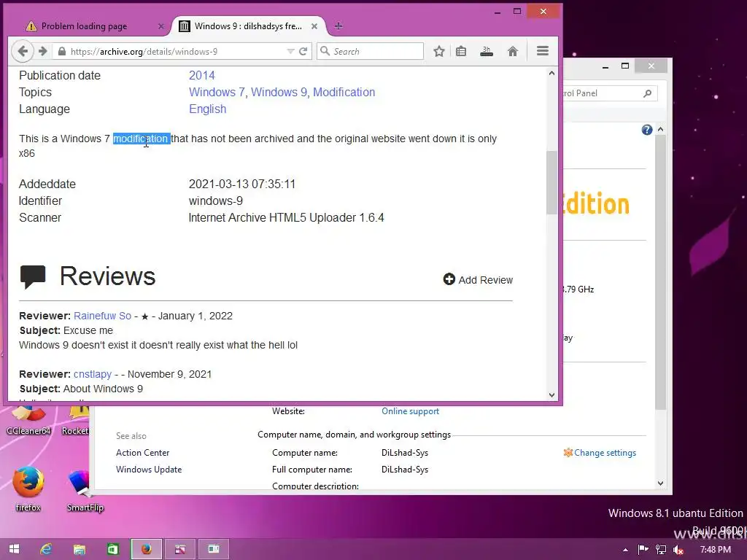Viewport: 747px width, 560px height.
Task: Click the Firefox vertical scrollbar thumb
Action: point(551,182)
